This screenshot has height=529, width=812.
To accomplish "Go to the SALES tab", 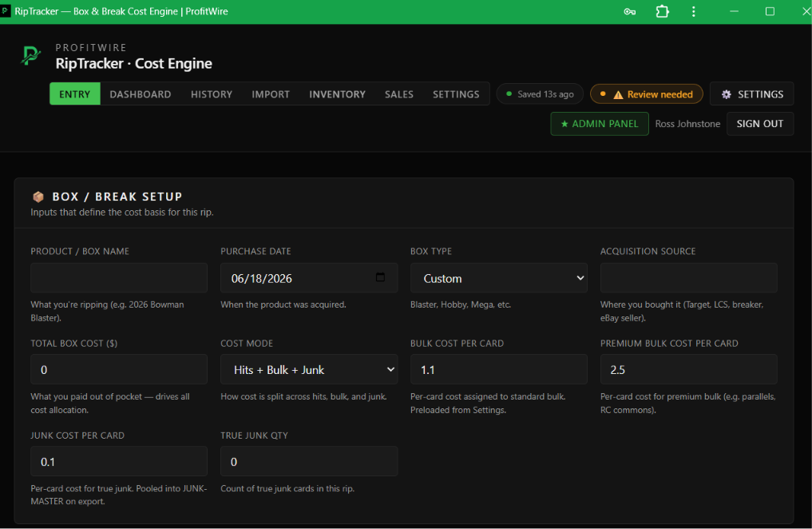I will point(398,93).
